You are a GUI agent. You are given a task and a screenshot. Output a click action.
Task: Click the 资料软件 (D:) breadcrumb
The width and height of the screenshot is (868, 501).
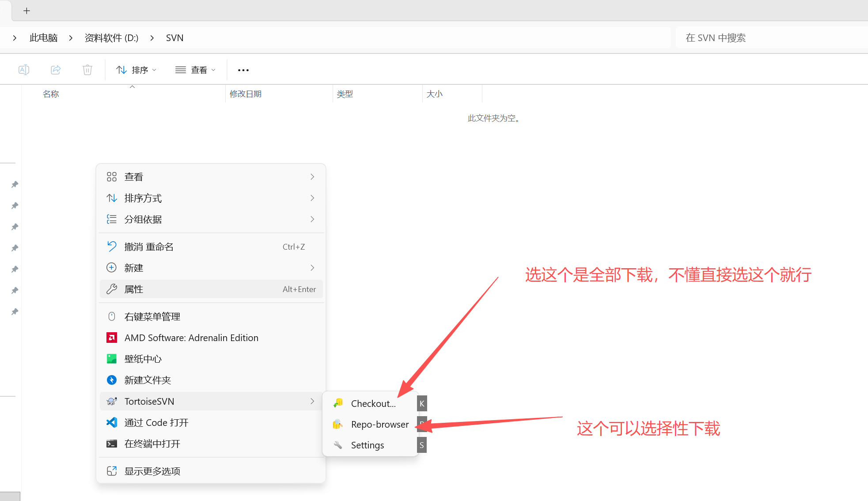pos(111,38)
